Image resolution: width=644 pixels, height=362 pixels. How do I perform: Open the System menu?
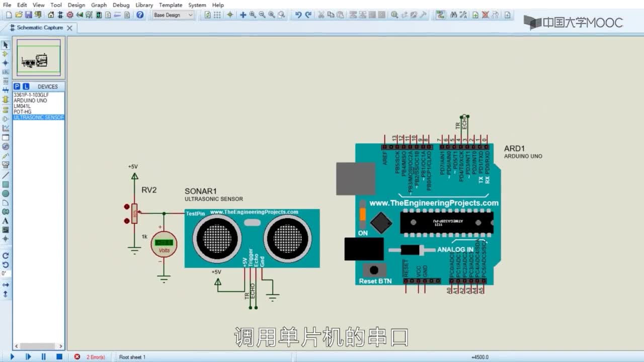tap(197, 5)
